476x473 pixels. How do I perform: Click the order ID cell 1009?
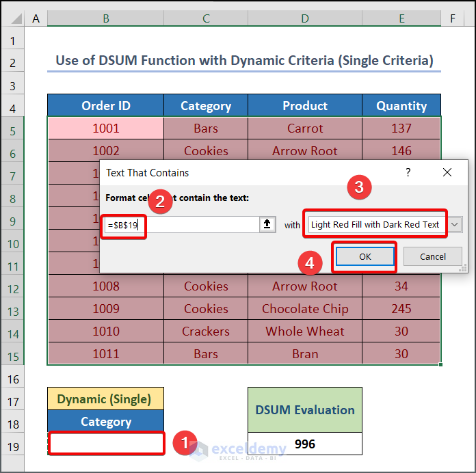(x=105, y=308)
